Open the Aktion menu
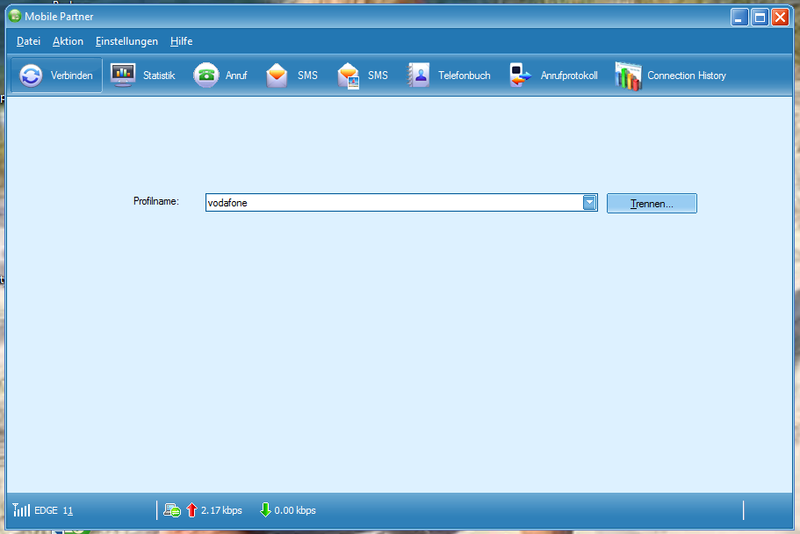 pos(68,41)
